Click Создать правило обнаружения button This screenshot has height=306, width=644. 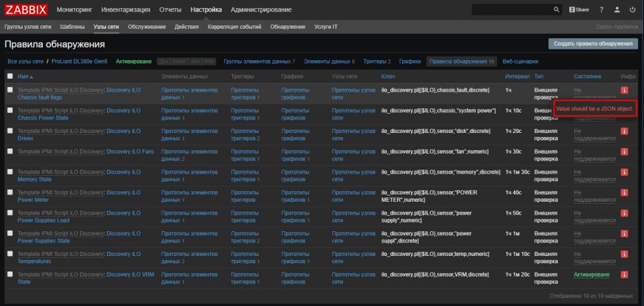click(592, 43)
